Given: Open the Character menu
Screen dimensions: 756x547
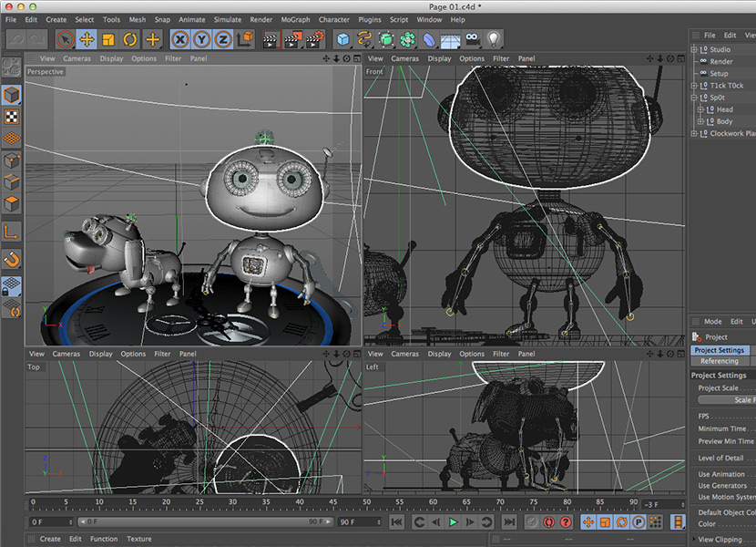Looking at the screenshot, I should pyautogui.click(x=334, y=20).
